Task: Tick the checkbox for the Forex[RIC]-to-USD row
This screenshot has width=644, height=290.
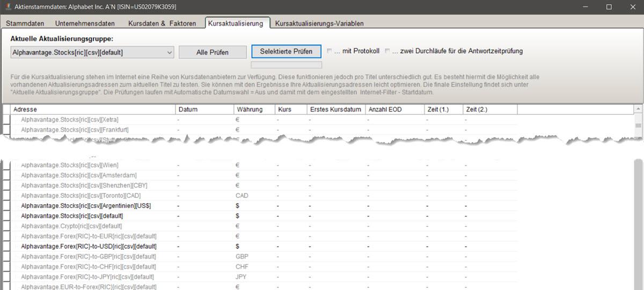Action: [x=6, y=247]
